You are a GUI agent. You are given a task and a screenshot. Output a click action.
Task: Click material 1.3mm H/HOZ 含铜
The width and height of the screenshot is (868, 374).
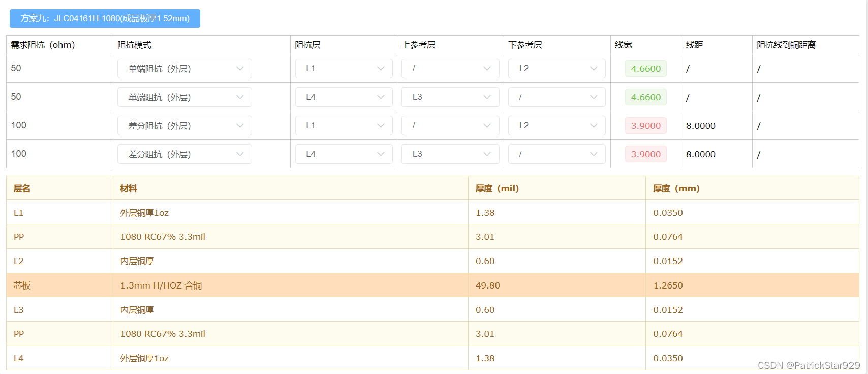(161, 285)
